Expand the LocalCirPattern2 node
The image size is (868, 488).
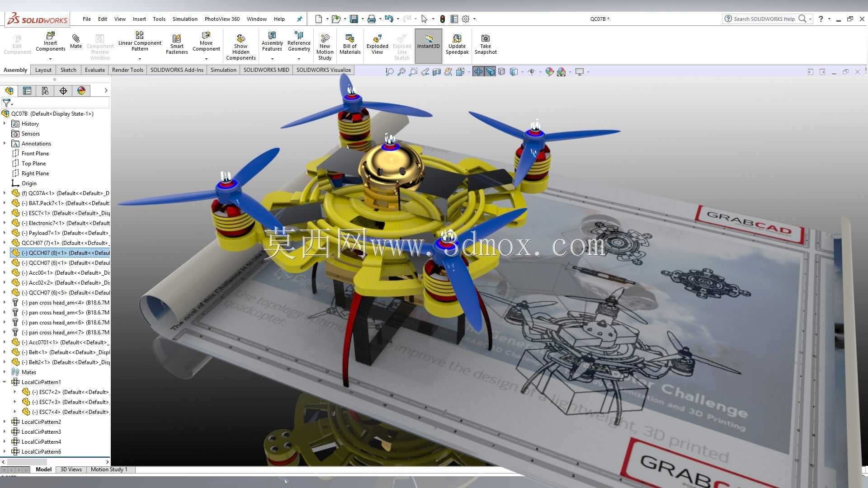5,422
